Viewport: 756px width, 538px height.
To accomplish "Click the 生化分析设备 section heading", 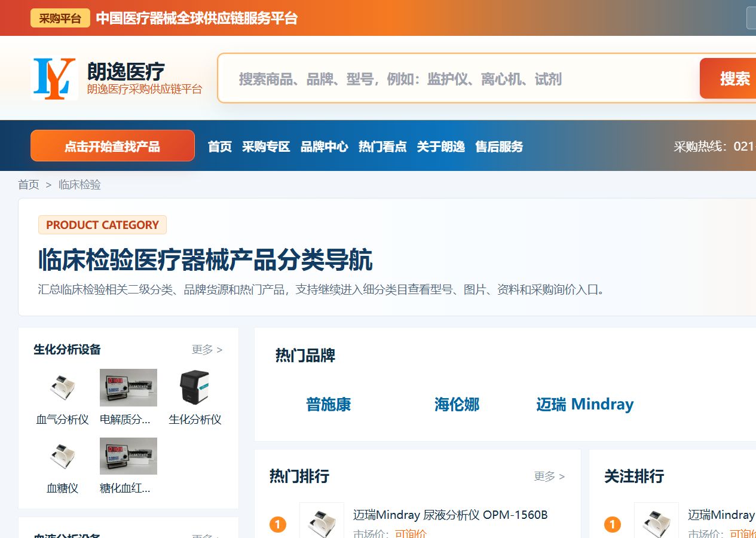I will (x=67, y=350).
